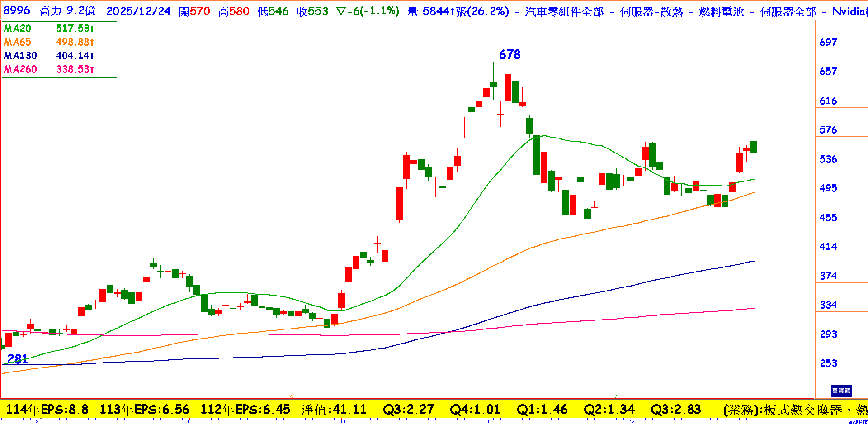Click the 萬寶龍 logo badge
Screen dimensions: 868x425
pos(841,391)
